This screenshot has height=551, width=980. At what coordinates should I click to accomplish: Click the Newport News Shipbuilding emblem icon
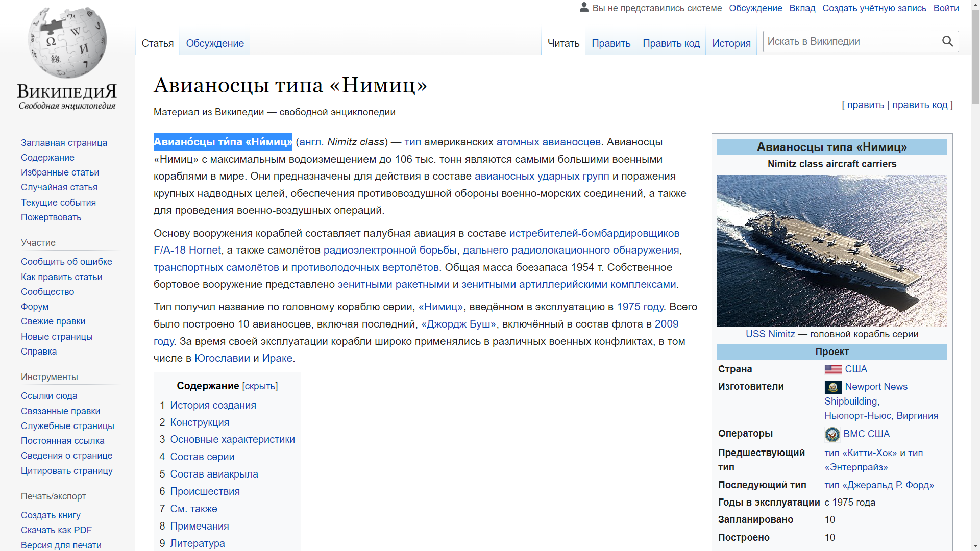833,387
